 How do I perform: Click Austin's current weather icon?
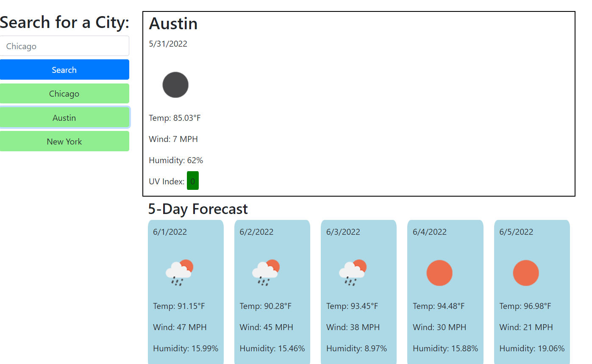click(175, 85)
